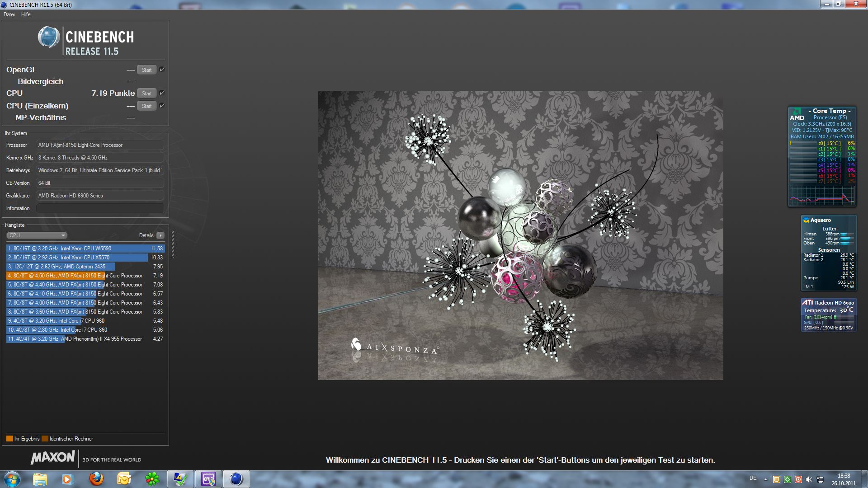Open the Hilfe menu
Image resolution: width=868 pixels, height=488 pixels.
click(x=26, y=14)
